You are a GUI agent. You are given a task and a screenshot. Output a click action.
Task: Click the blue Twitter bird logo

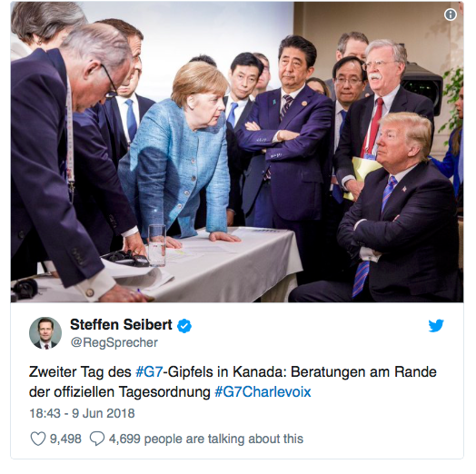click(x=436, y=326)
